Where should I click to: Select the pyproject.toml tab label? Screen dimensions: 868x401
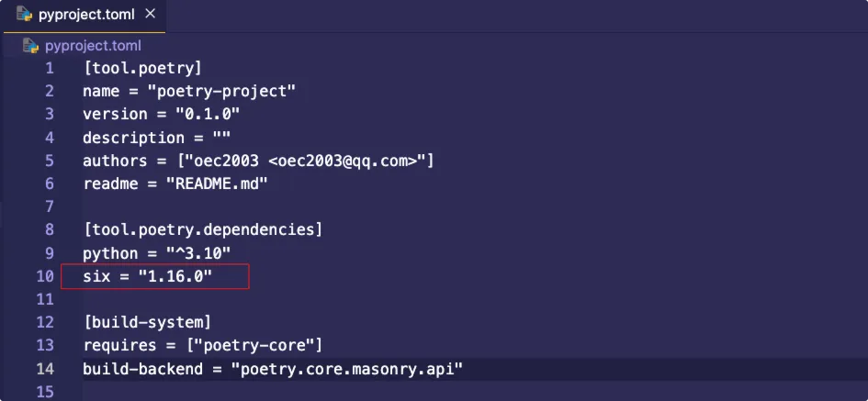click(x=88, y=15)
